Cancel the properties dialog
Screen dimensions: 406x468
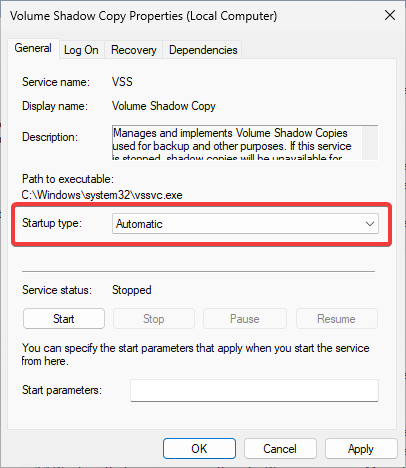280,449
